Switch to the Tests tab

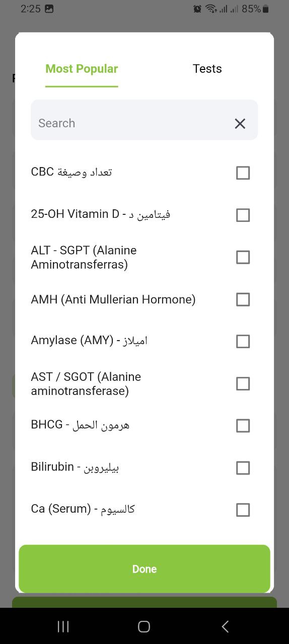pyautogui.click(x=207, y=69)
